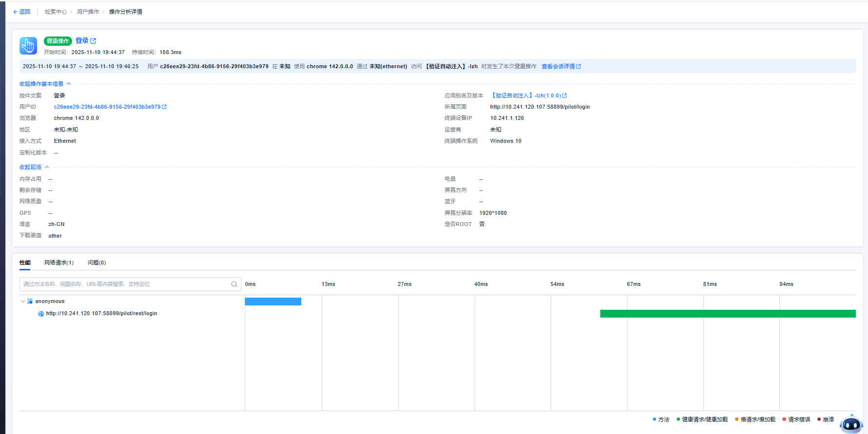The width and height of the screenshot is (868, 434).
Task: Click the back arrow 返回
Action: click(22, 12)
